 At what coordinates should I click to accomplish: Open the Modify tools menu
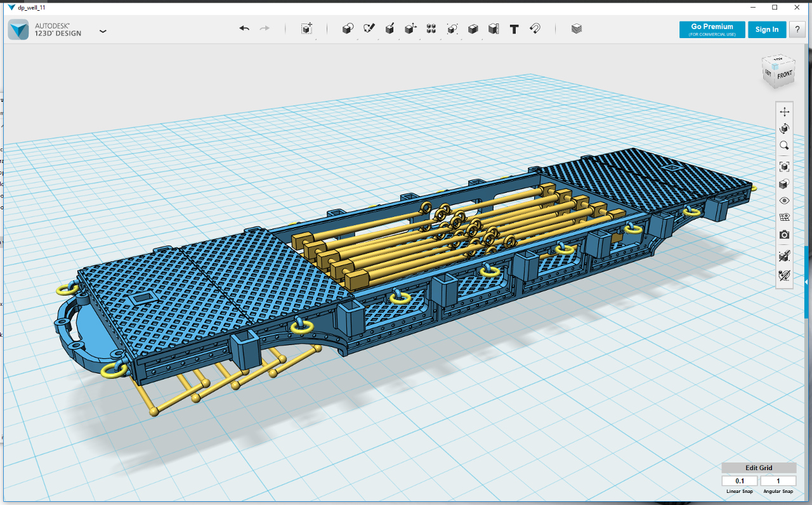click(411, 29)
